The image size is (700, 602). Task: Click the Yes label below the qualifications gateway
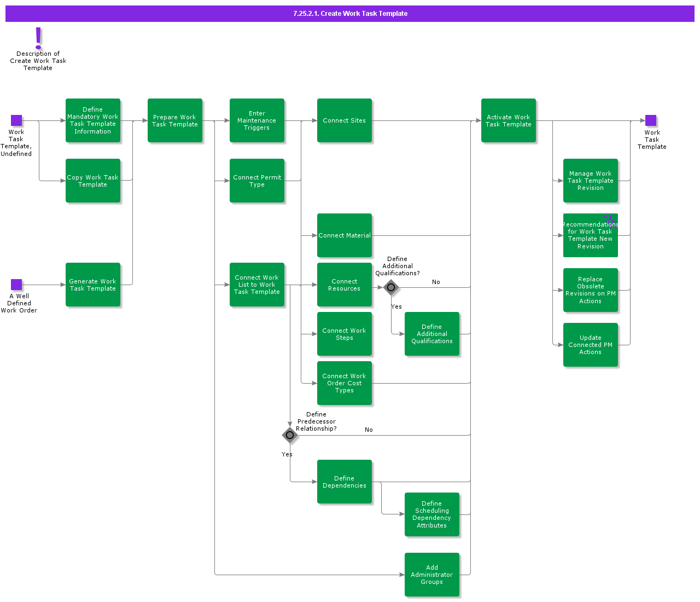tap(396, 306)
